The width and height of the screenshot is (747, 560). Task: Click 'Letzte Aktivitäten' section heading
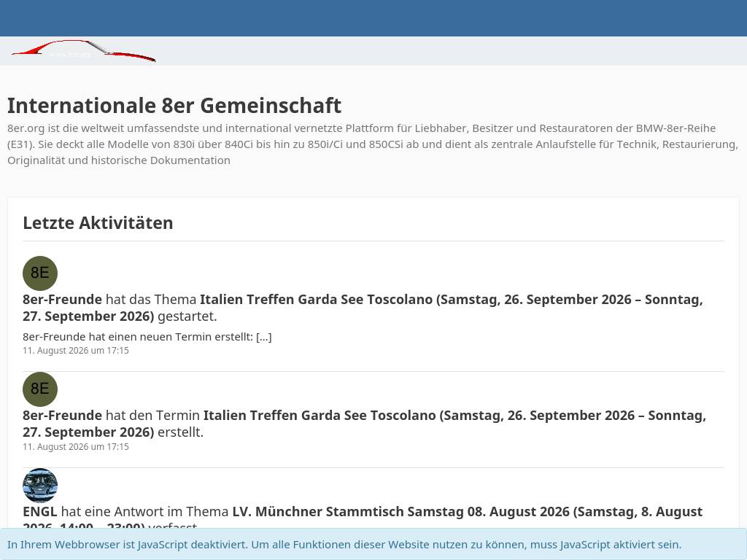coord(98,223)
